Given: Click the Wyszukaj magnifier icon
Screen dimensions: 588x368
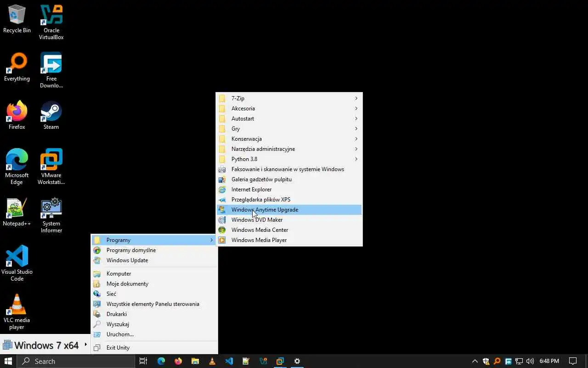Looking at the screenshot, I should [97, 324].
